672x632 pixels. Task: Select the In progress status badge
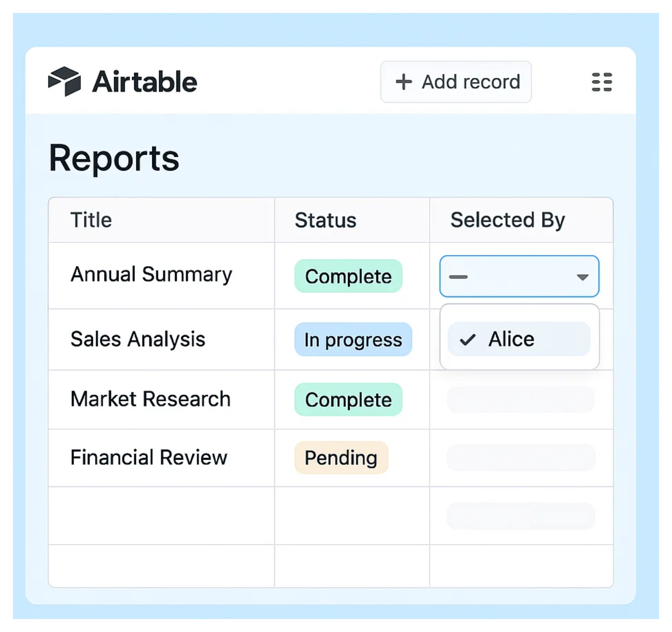coord(353,340)
